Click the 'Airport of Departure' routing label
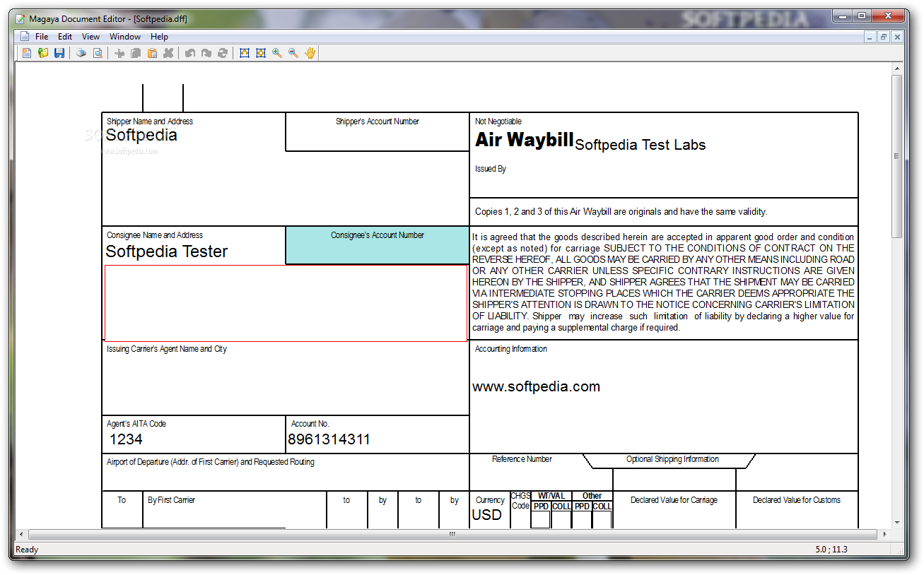924x575 pixels. click(211, 462)
